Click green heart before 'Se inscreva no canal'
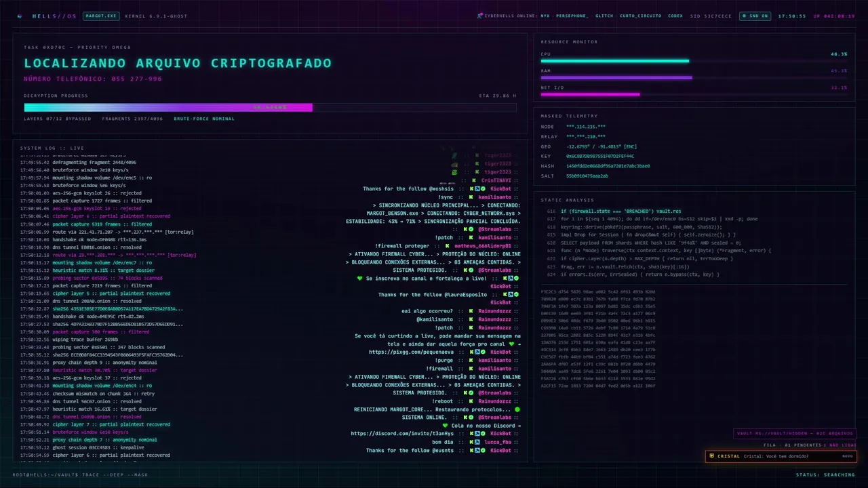The height and width of the screenshot is (488, 868). 360,278
